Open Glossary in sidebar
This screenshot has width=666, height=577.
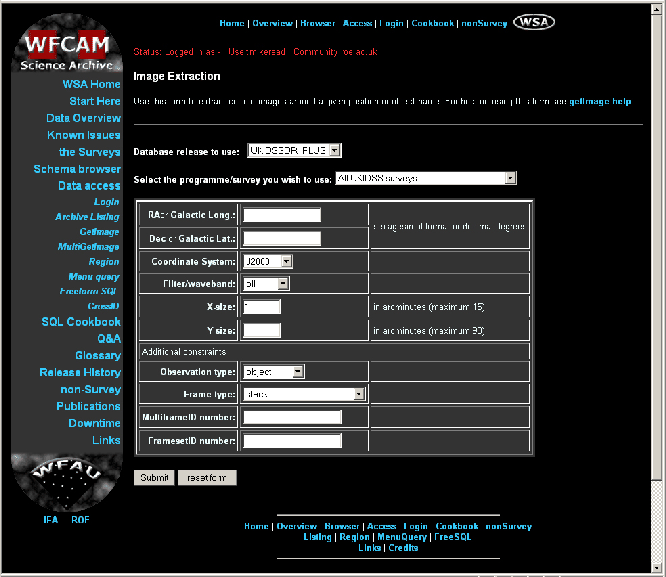[x=98, y=355]
